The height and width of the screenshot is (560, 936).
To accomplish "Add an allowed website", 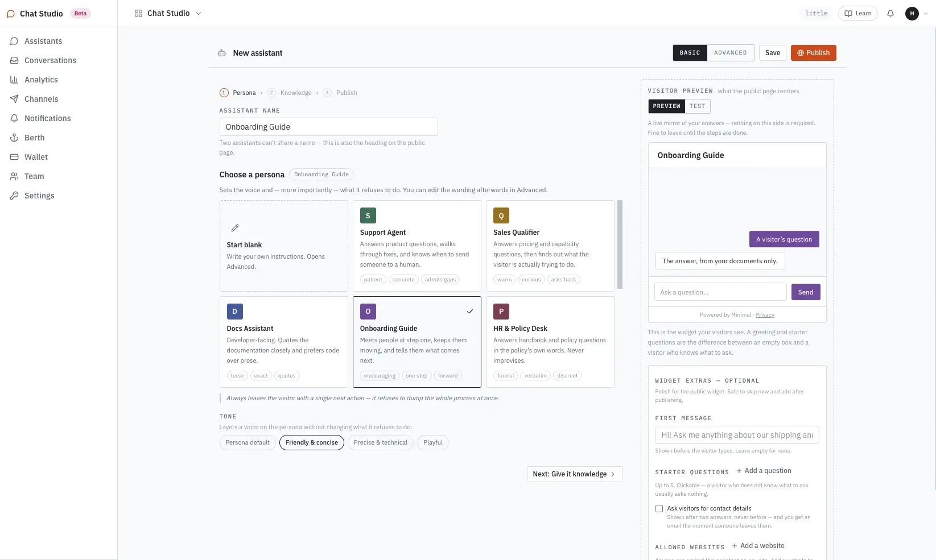I will (758, 546).
